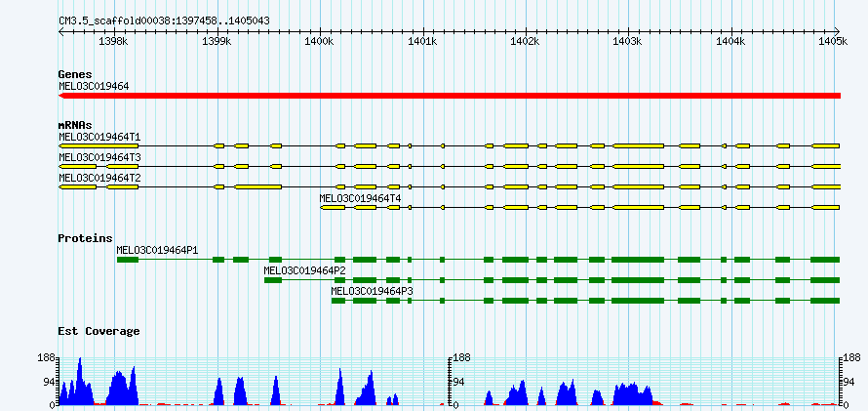Open the MEL03C019464T1 transcript label
Image resolution: width=868 pixels, height=411 pixels.
99,137
